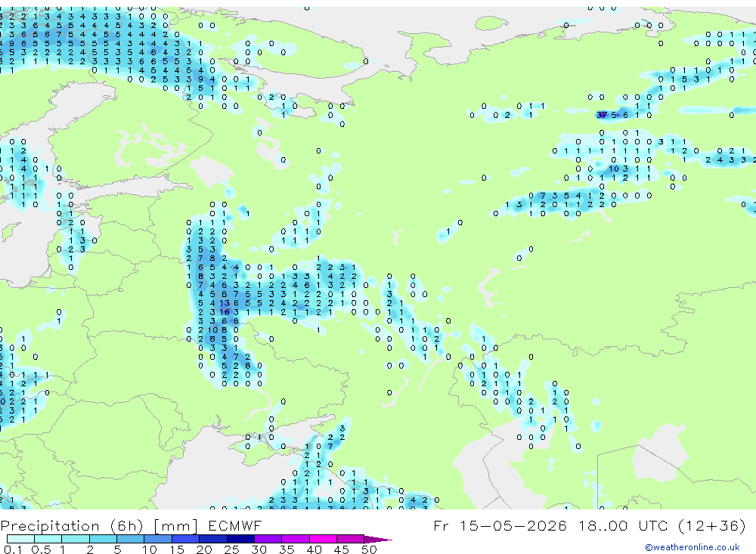The width and height of the screenshot is (756, 554).
Task: Choose the 10 to 15 mm legend swatch
Action: click(x=158, y=539)
